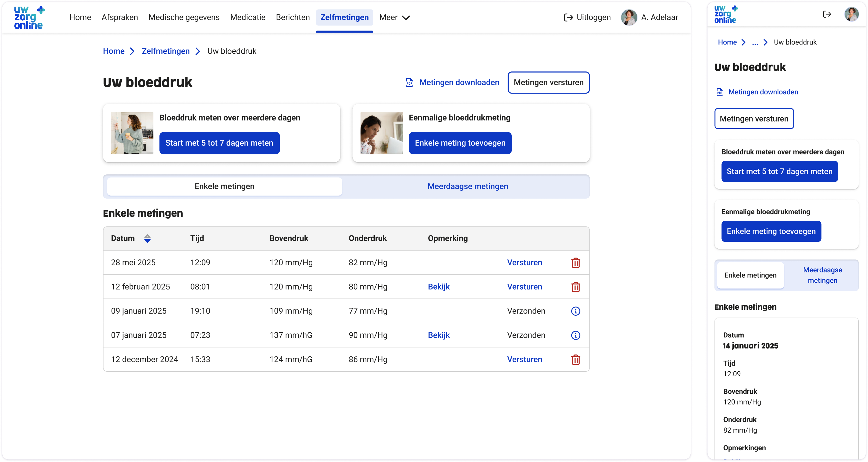
Task: Click Metingen versturen button in desktop header
Action: [x=548, y=83]
